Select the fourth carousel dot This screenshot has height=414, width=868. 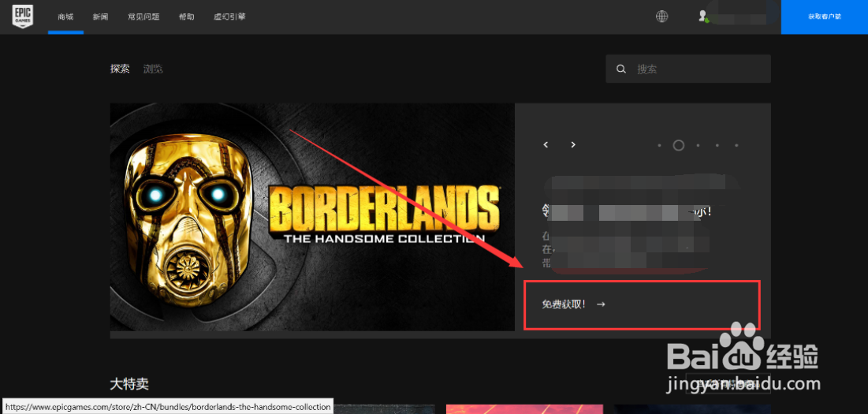[717, 146]
